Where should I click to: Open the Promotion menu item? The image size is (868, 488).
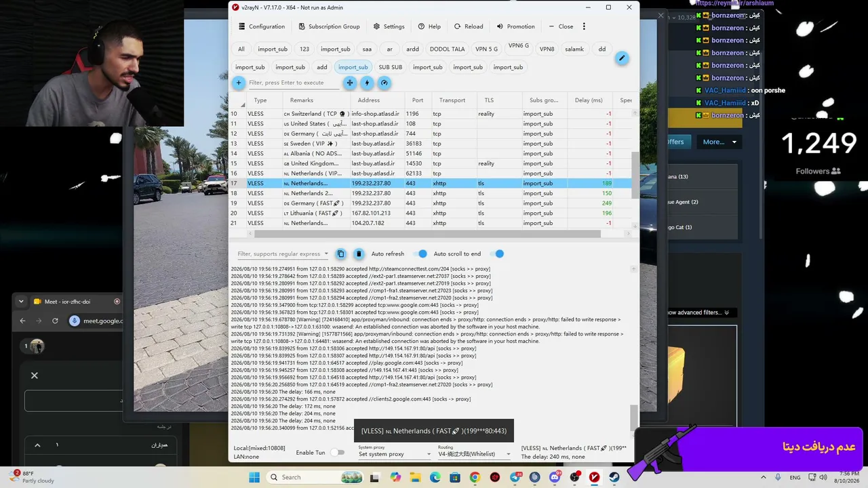coord(515,26)
